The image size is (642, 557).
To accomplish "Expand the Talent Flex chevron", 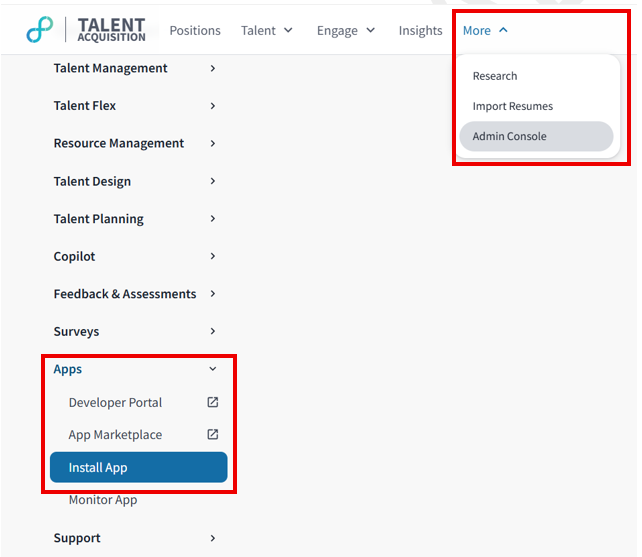I will tap(213, 106).
